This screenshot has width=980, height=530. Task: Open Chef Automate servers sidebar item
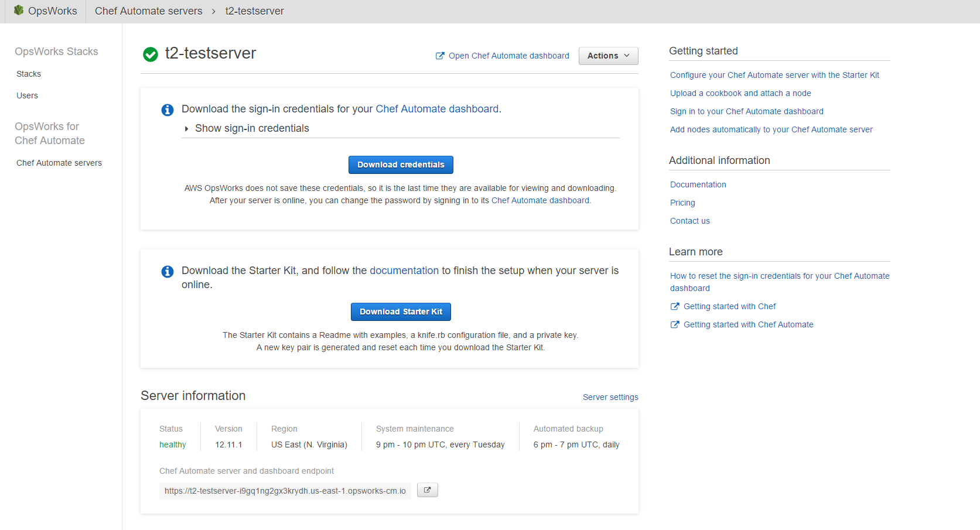pyautogui.click(x=59, y=163)
